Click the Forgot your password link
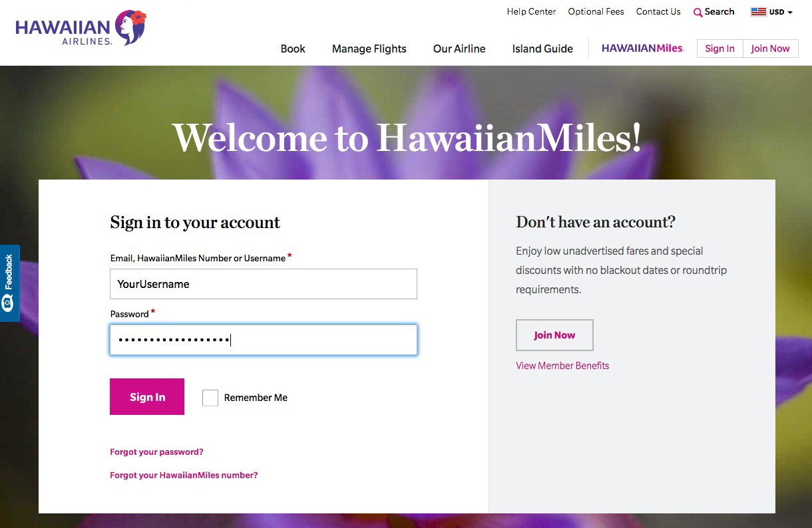Viewport: 812px width, 528px height. tap(156, 452)
